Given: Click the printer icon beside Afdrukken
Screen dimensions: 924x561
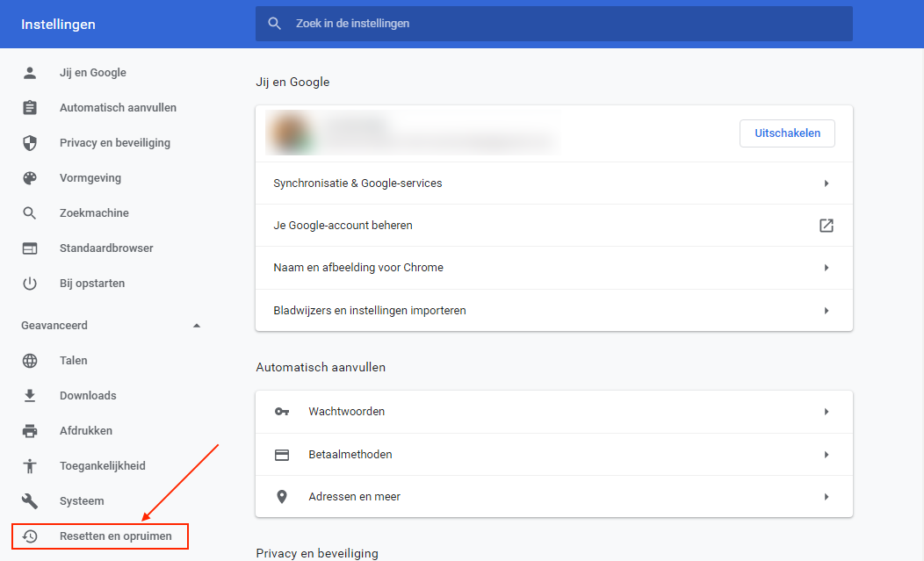Looking at the screenshot, I should pyautogui.click(x=30, y=431).
